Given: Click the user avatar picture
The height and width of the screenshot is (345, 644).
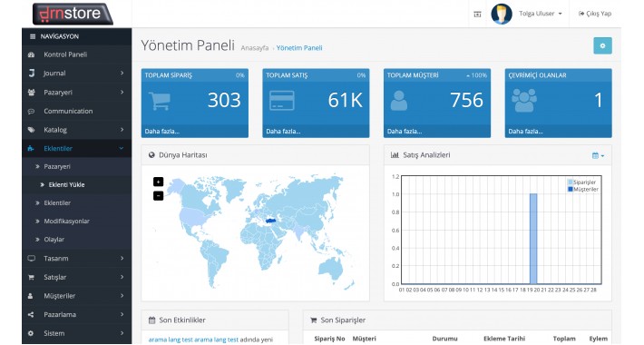Looking at the screenshot, I should 502,14.
